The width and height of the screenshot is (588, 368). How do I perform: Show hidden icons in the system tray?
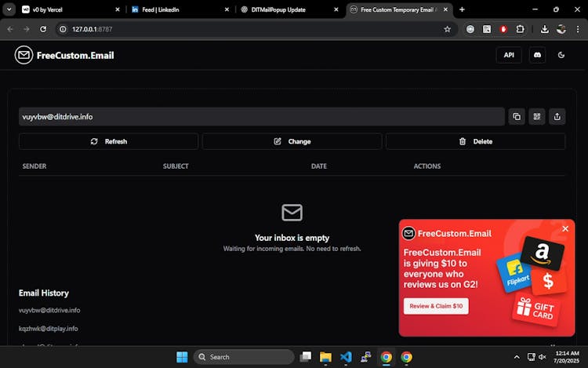click(516, 357)
